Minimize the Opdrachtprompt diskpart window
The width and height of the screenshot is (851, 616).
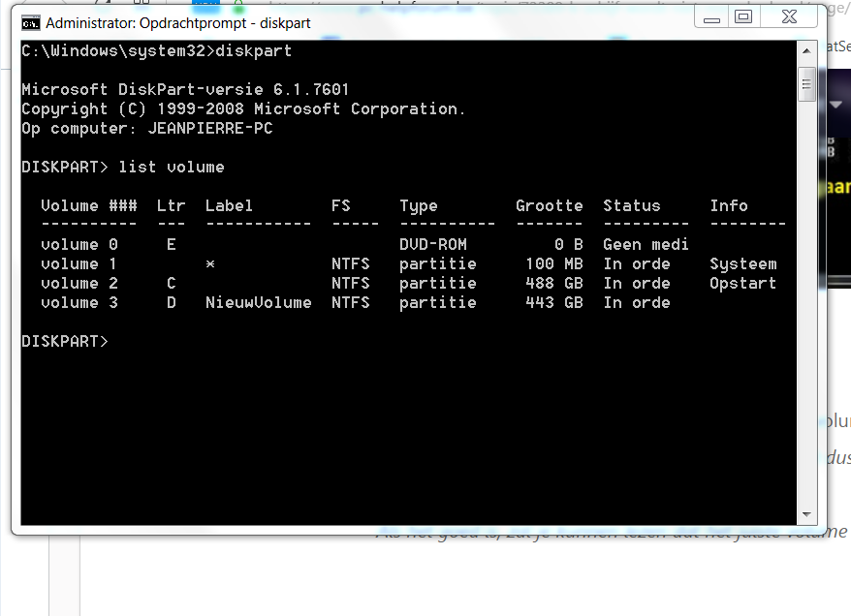[711, 17]
